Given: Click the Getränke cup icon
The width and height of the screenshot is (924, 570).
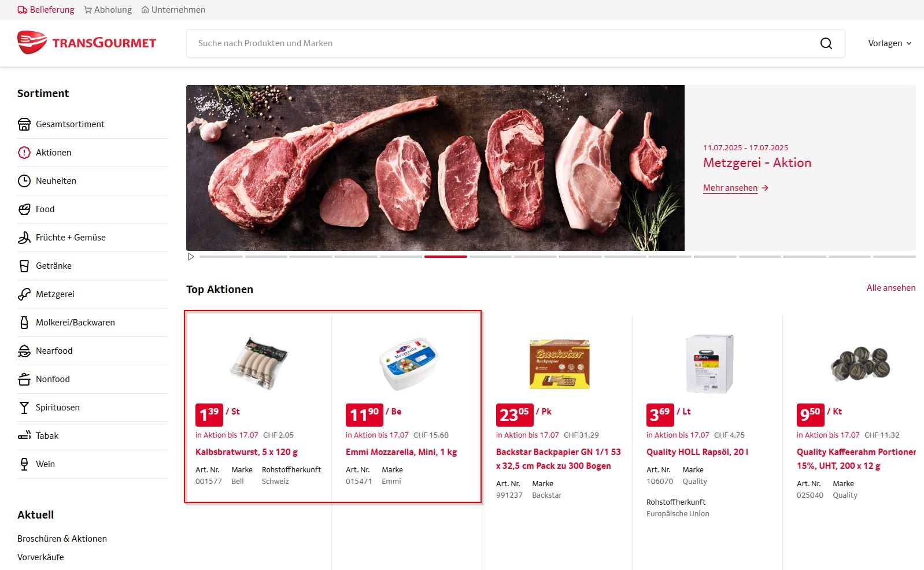Looking at the screenshot, I should (x=24, y=266).
